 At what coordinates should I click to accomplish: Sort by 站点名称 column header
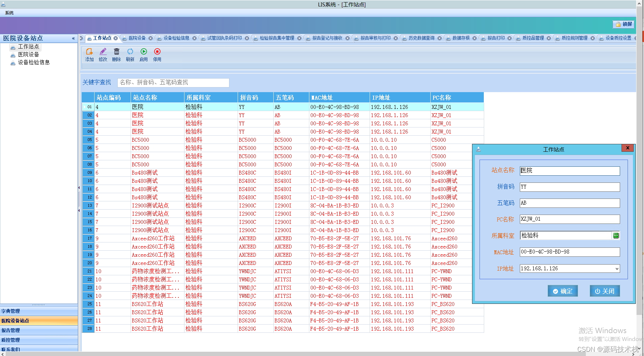pos(157,97)
